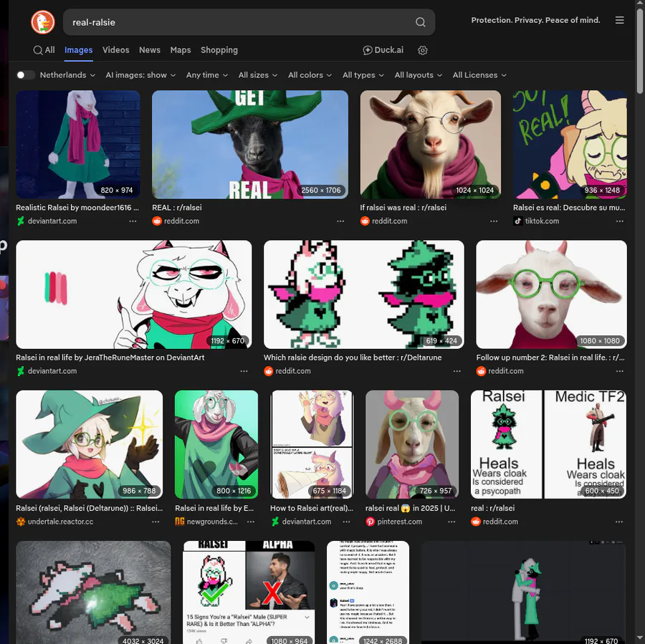Expand the All colors filter
The image size is (645, 644).
[x=310, y=75]
